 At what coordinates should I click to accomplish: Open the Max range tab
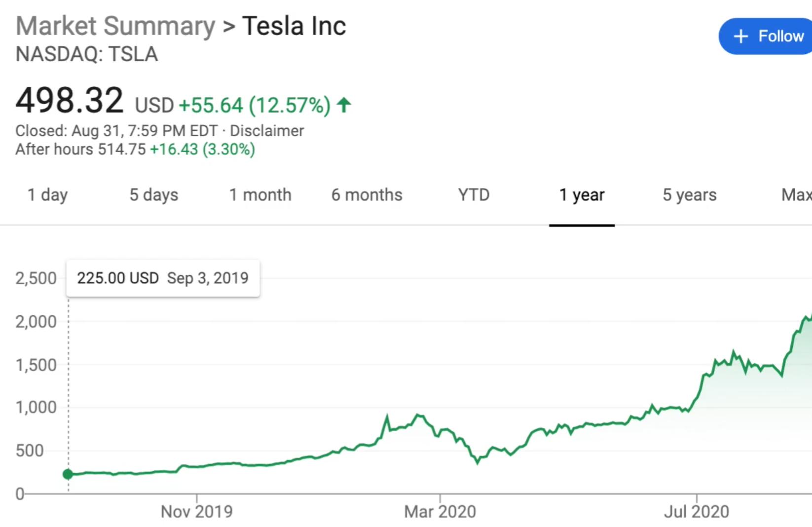tap(796, 195)
